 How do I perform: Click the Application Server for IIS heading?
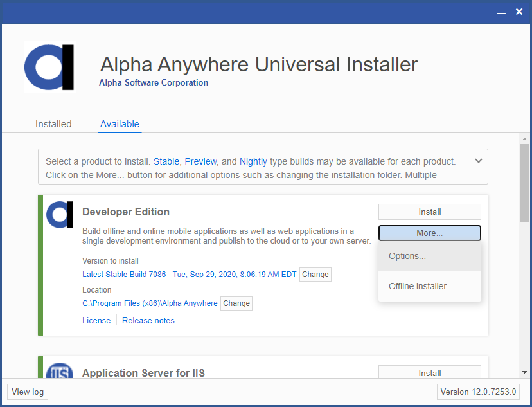point(143,373)
